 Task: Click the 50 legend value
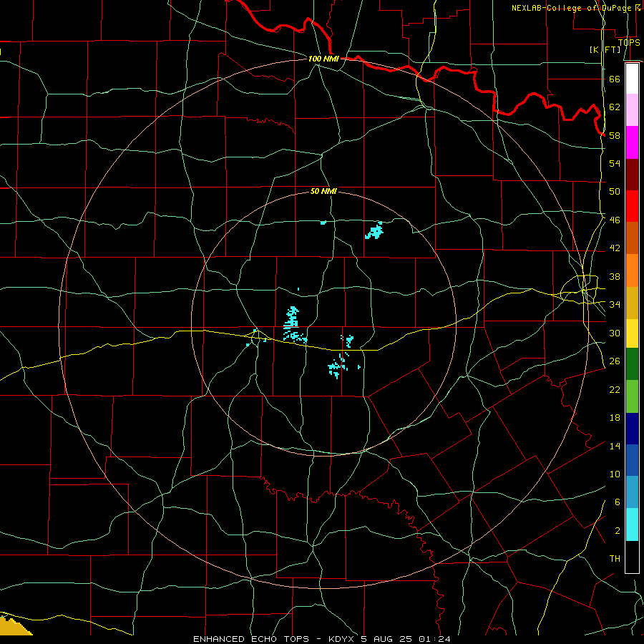click(x=615, y=191)
